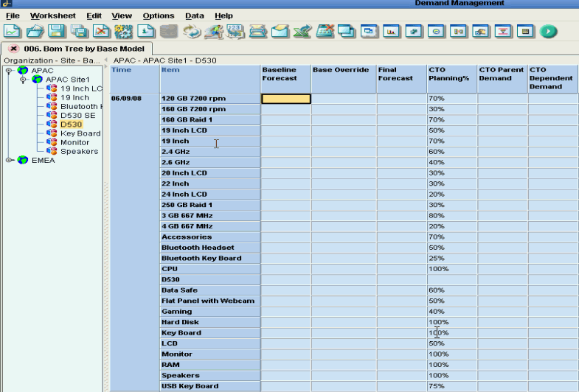Click the Open Worksheet folder icon
This screenshot has width=579, height=392.
(x=35, y=32)
